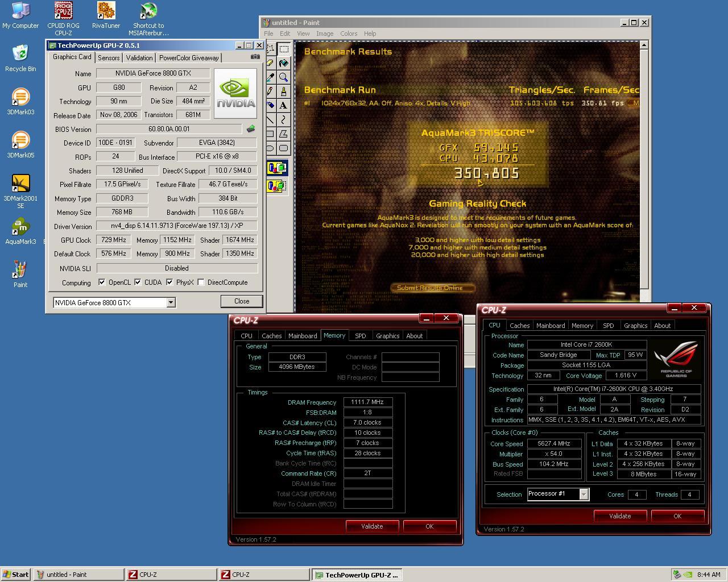Open the 3DMark2001 SE desktop icon

(20, 192)
